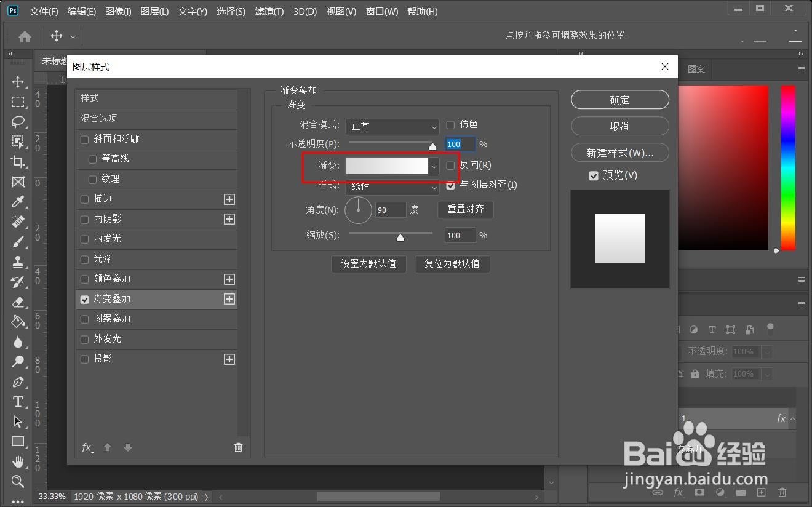
Task: Select the Object Selection tool
Action: 18,142
